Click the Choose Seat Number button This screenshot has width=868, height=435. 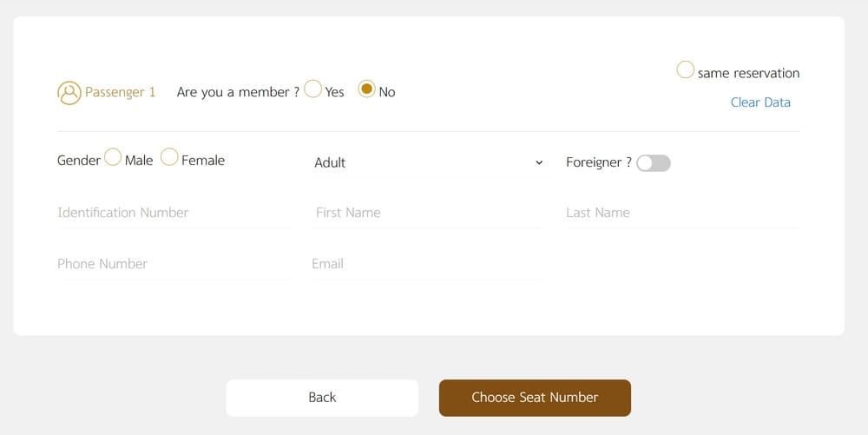point(535,398)
